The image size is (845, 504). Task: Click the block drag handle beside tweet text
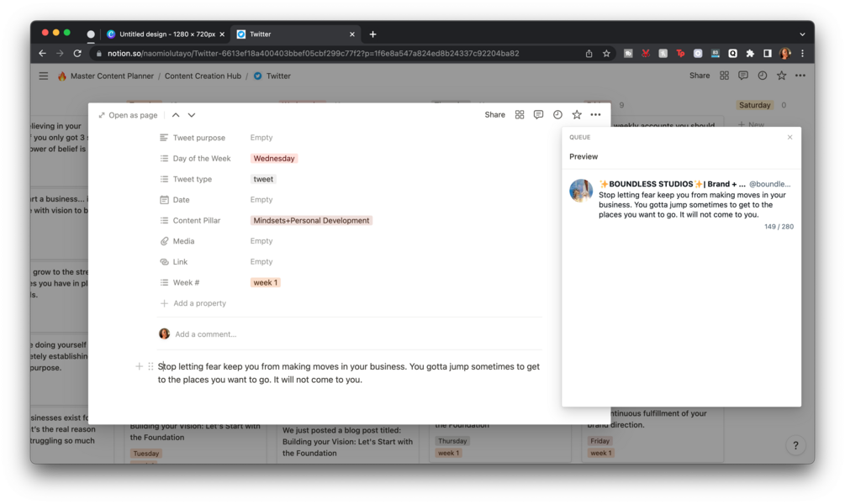point(151,366)
